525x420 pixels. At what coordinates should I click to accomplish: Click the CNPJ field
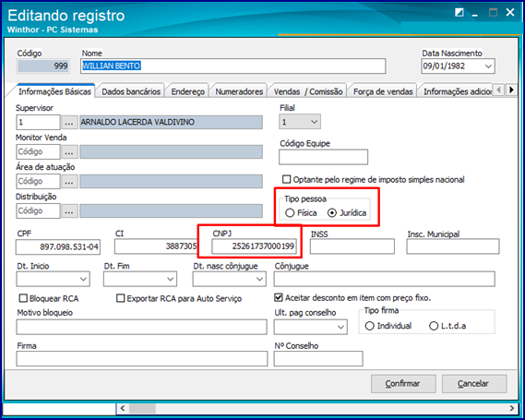tap(254, 246)
